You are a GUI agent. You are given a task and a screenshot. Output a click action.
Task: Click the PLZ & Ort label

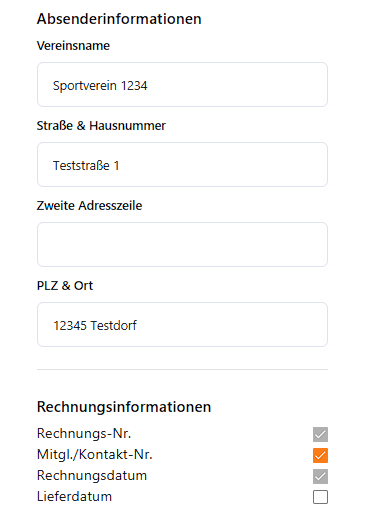65,286
